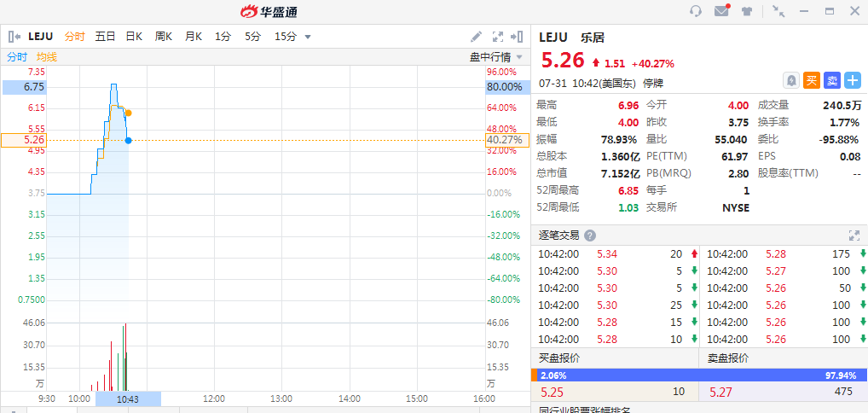The width and height of the screenshot is (868, 413).
Task: Open the messages envelope icon
Action: tap(722, 10)
